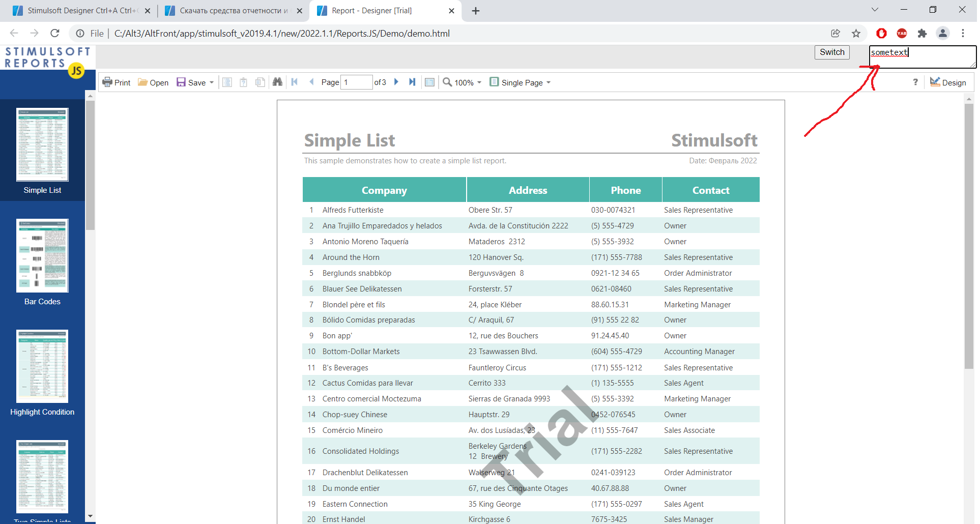The image size is (980, 524).
Task: Open viewer help question mark
Action: pyautogui.click(x=915, y=82)
